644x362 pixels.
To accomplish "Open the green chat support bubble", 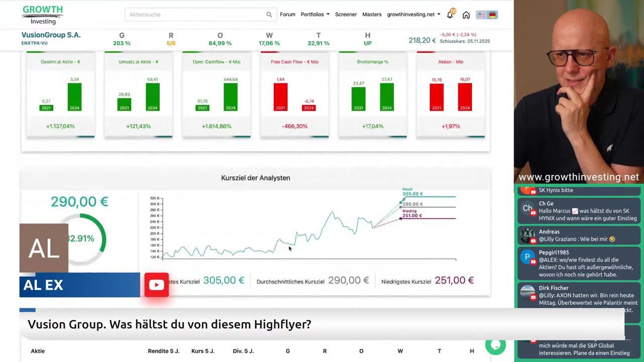I will pos(495,345).
